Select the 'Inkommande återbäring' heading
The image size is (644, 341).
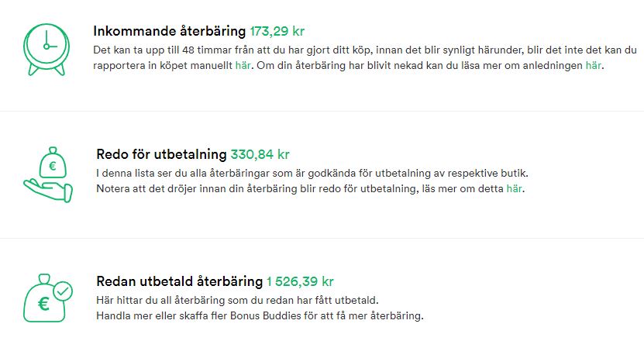169,31
